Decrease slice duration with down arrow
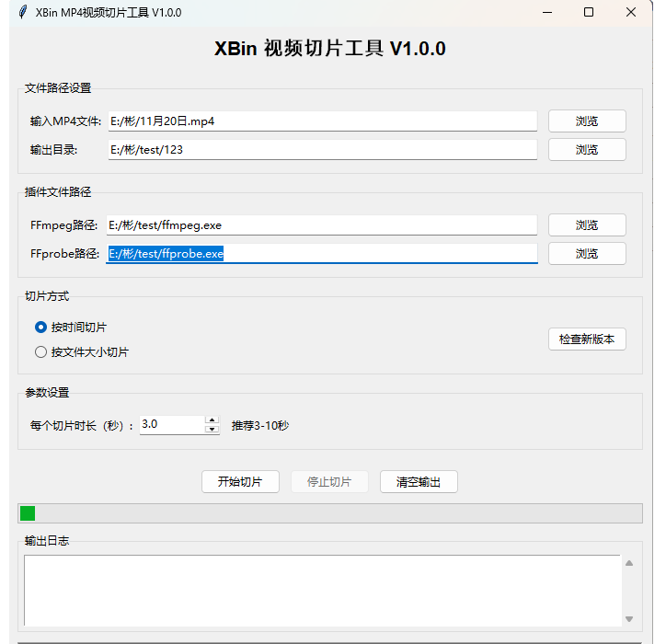Viewport: 666px width, 644px height. click(212, 430)
